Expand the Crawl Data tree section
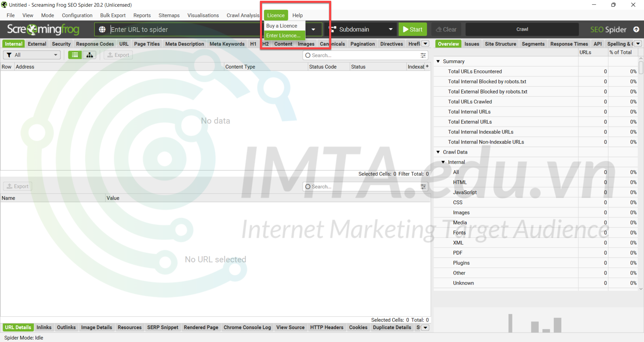This screenshot has height=342, width=644. (x=440, y=152)
